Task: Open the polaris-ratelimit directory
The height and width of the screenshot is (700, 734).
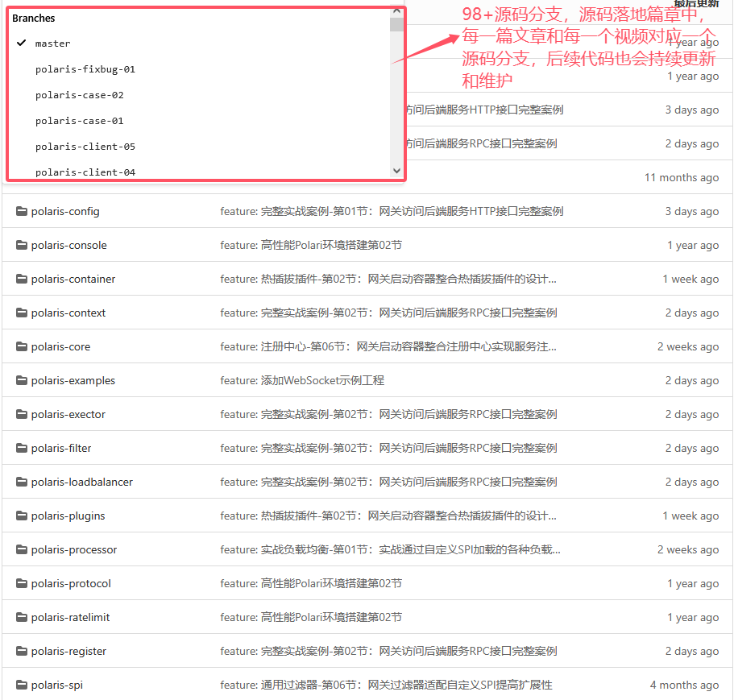Action: pyautogui.click(x=70, y=617)
